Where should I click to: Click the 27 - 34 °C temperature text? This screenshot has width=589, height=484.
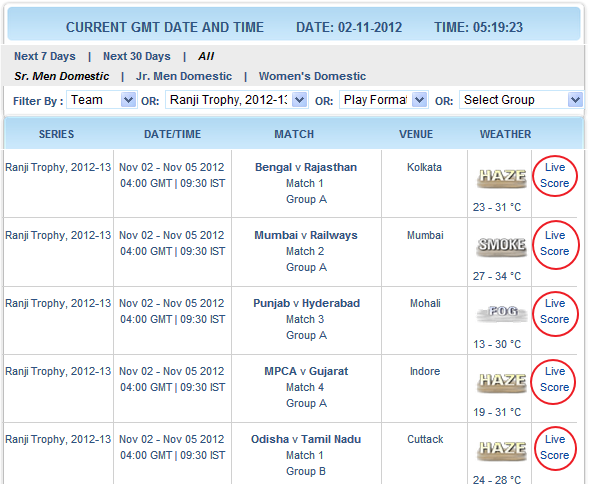[497, 276]
